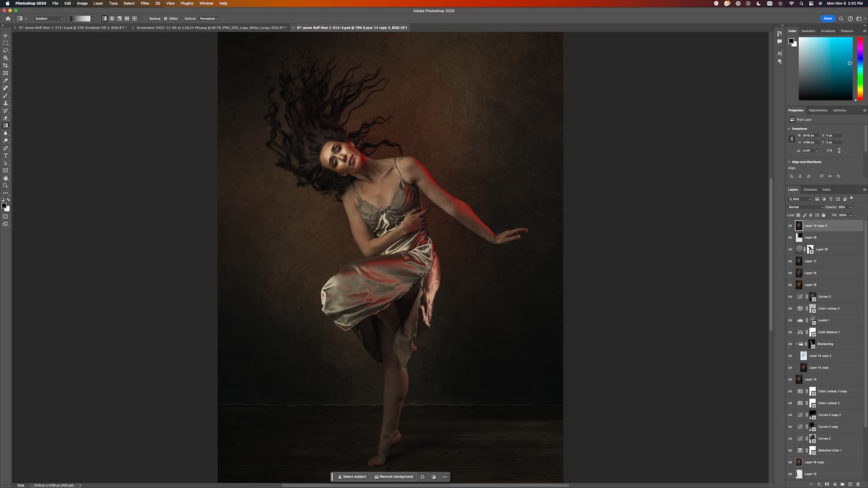Pick the Crop tool
The height and width of the screenshot is (488, 868).
coord(6,65)
